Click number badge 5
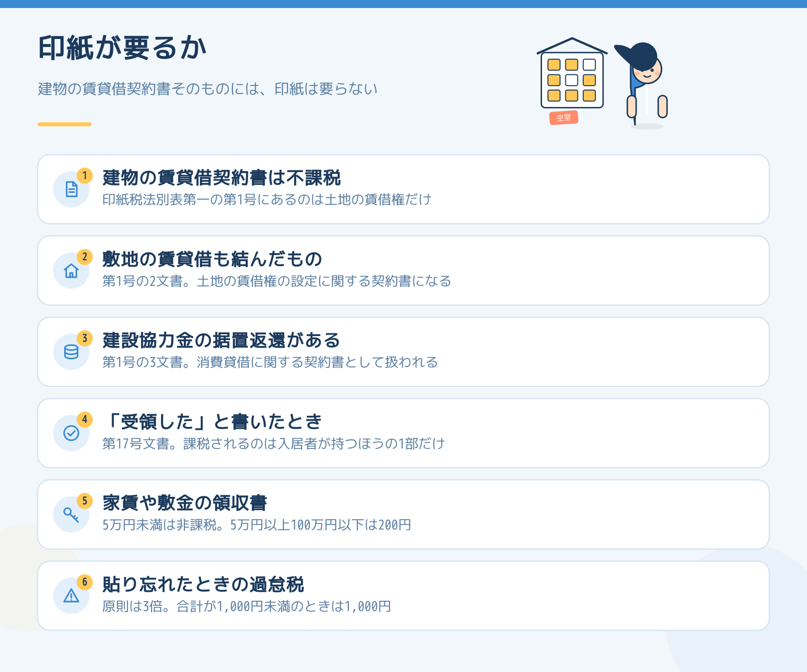Screen dimensions: 807x672 tap(85, 501)
